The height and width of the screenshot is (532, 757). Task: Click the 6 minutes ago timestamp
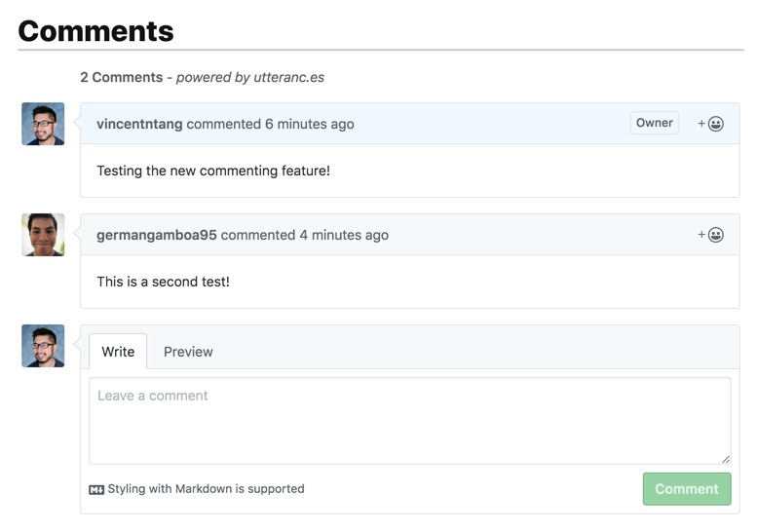coord(310,124)
